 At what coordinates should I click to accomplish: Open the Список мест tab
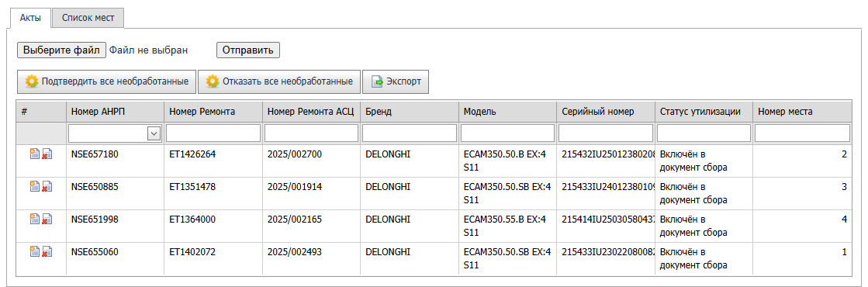point(88,18)
